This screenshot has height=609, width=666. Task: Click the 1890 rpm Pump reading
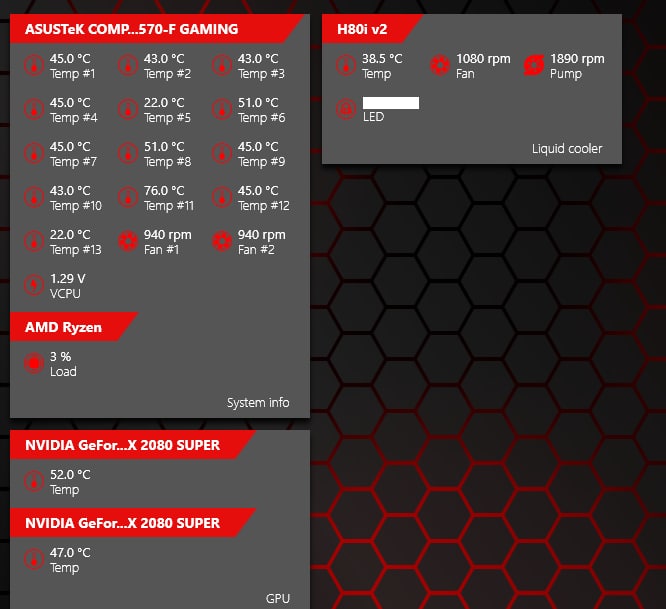tap(577, 59)
